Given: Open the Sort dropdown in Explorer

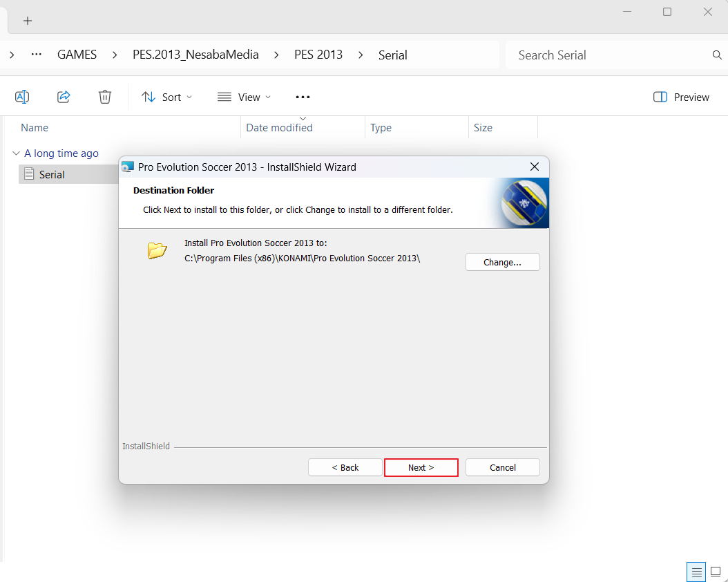Looking at the screenshot, I should pyautogui.click(x=166, y=97).
